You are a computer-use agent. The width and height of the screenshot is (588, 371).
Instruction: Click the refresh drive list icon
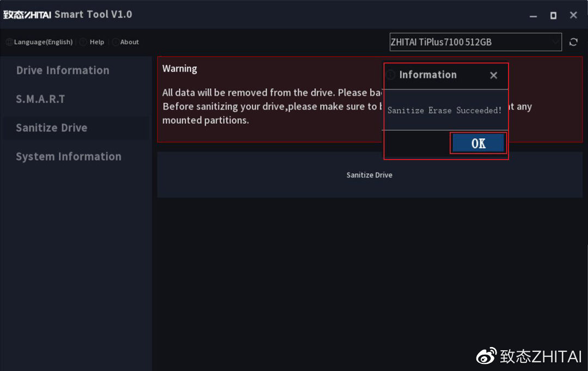pyautogui.click(x=573, y=42)
